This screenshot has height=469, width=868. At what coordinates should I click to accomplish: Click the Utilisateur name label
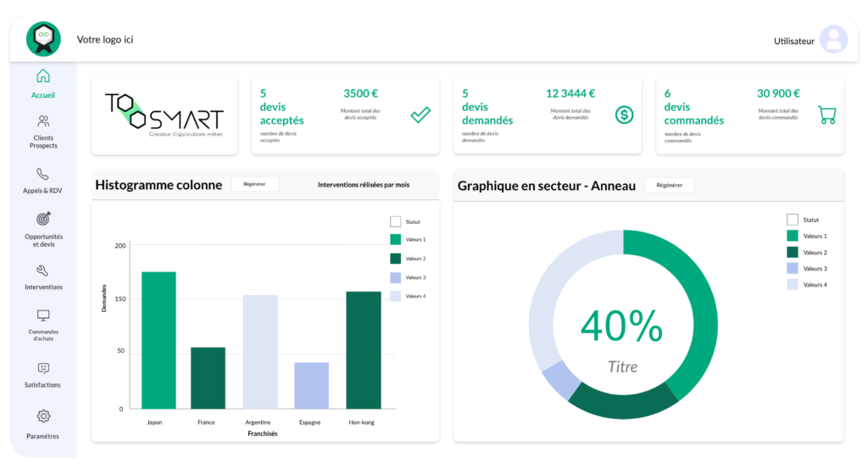point(793,41)
